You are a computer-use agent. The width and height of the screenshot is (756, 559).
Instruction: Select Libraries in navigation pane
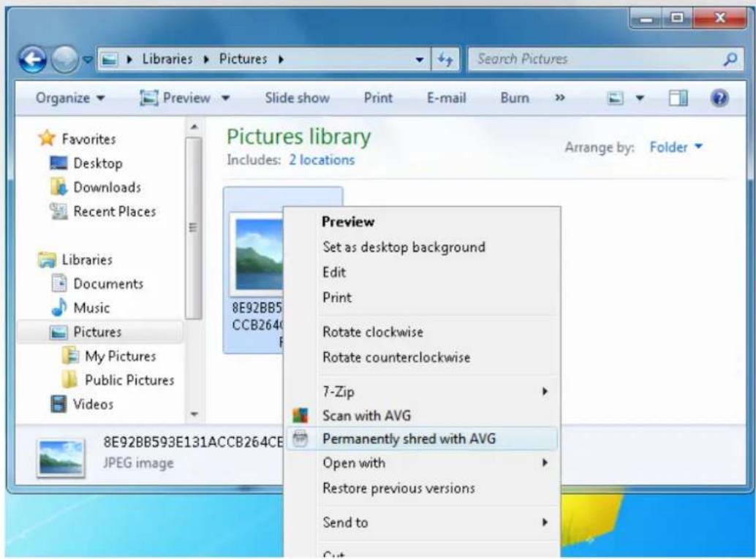point(87,259)
